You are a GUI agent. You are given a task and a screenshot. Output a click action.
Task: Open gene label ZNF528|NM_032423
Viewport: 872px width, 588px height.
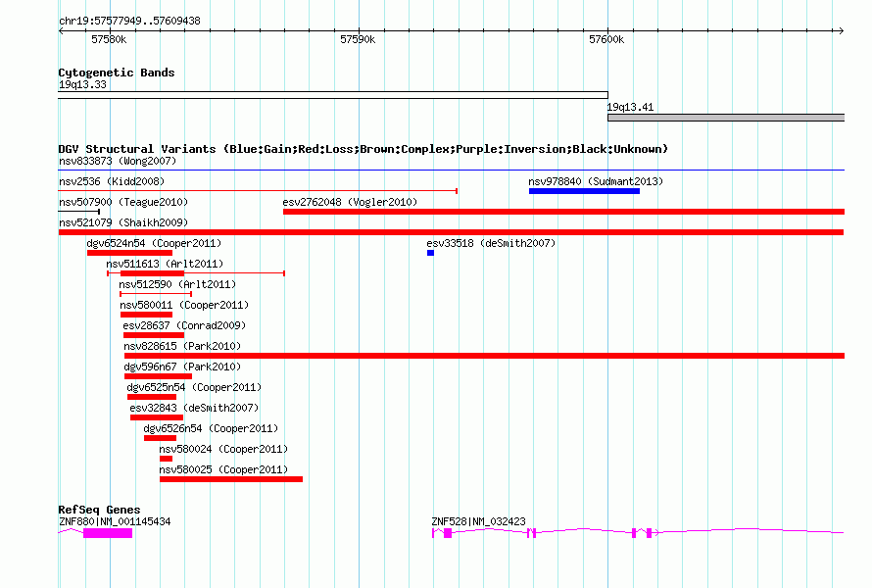pos(478,521)
